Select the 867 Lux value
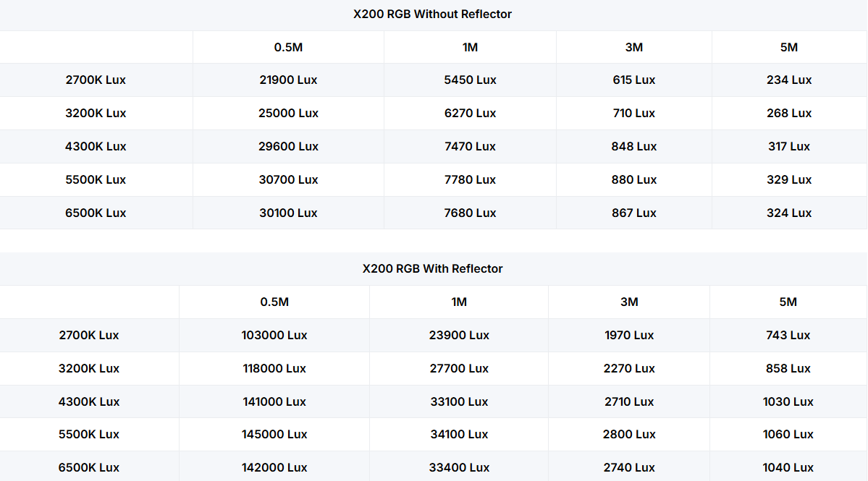Image resolution: width=868 pixels, height=481 pixels. (x=633, y=213)
